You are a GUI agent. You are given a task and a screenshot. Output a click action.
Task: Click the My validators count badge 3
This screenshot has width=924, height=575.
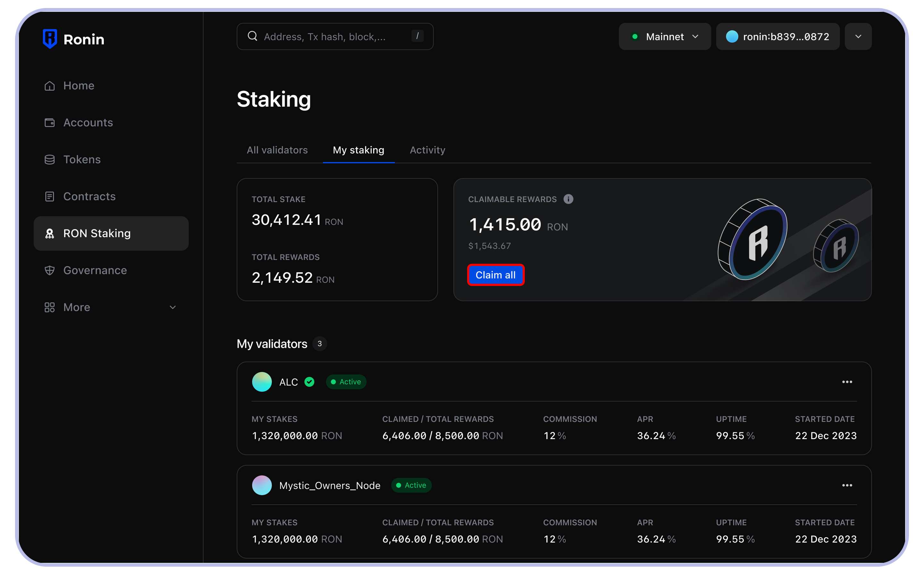(x=320, y=344)
